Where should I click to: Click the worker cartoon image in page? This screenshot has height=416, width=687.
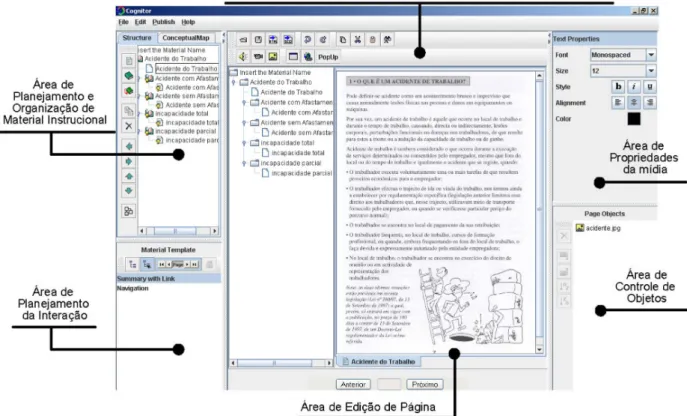(x=471, y=305)
